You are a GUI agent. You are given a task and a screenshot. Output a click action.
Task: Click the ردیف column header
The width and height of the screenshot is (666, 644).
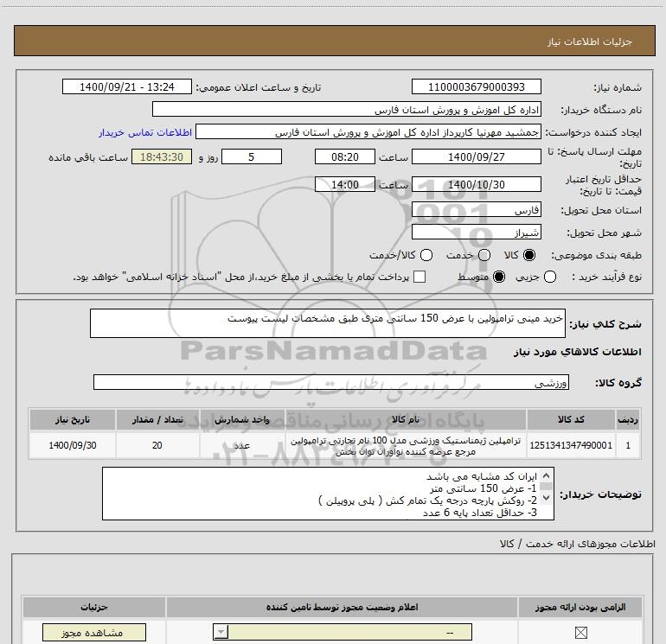pos(628,419)
